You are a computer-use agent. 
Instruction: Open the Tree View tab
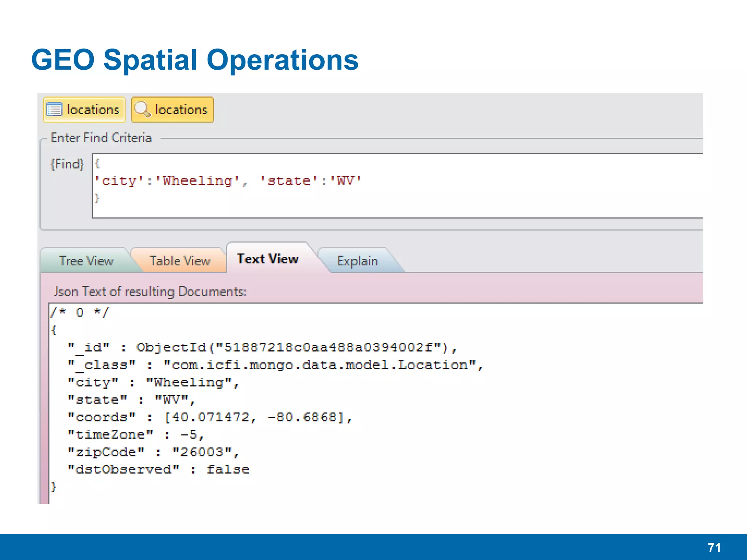(x=86, y=261)
